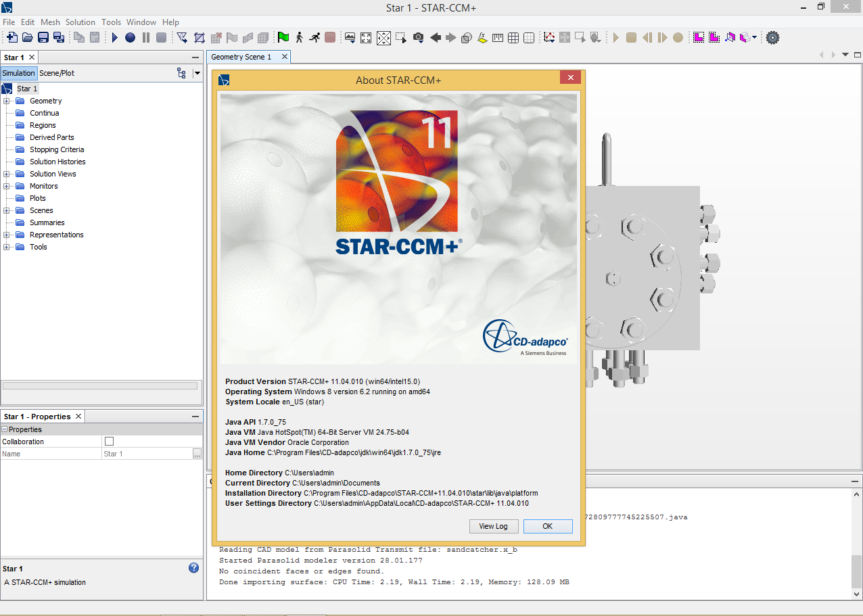Click the Open folder toolbar icon

pos(28,38)
